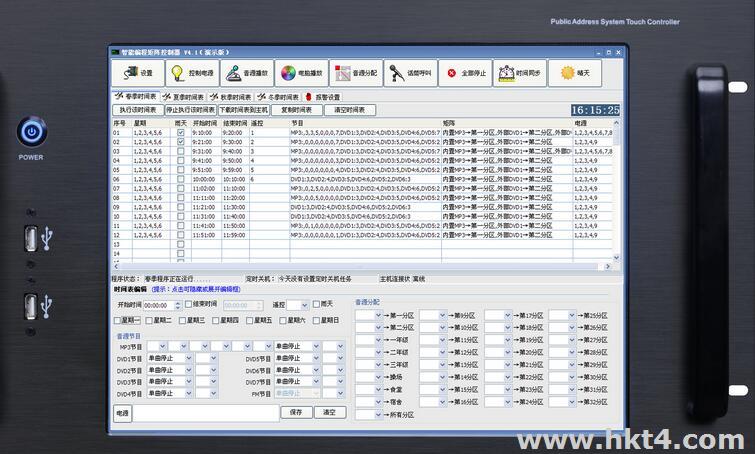755x454 pixels.
Task: Toggle the 雨天 checkbox in row 01
Action: point(180,132)
